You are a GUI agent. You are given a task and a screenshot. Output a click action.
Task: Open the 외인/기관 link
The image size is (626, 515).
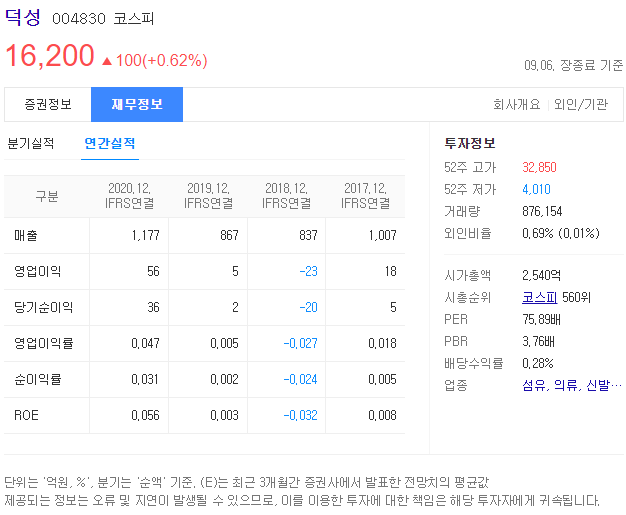pyautogui.click(x=581, y=105)
